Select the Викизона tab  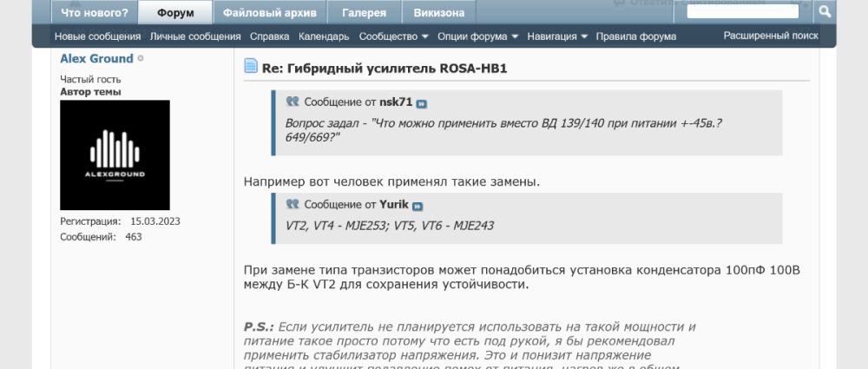[x=438, y=13]
